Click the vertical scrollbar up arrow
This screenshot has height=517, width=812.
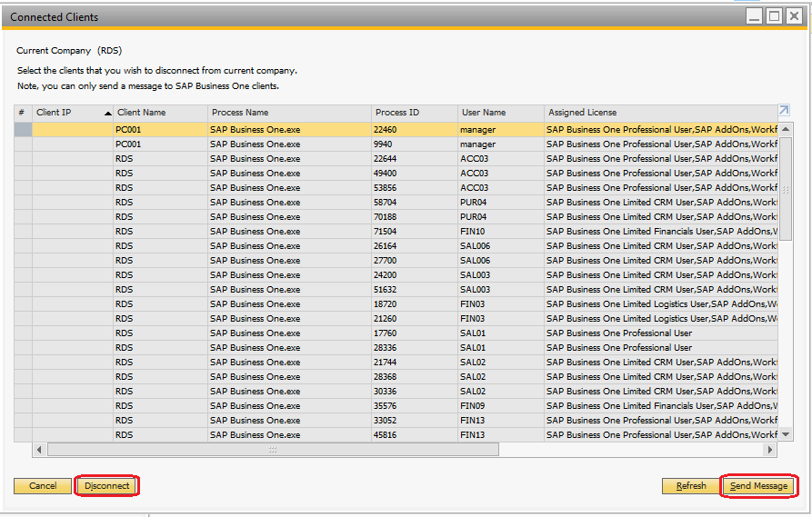coord(786,129)
